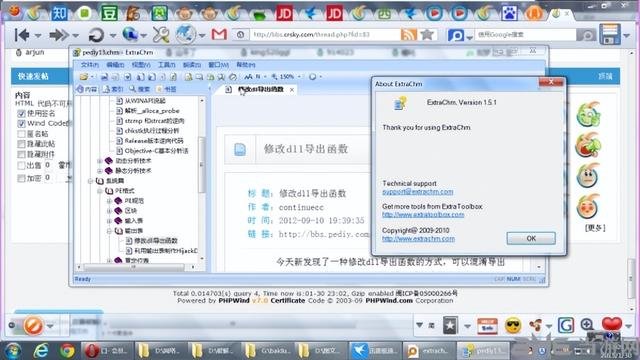Screen dimensions: 640x360
Task: Toggle the 使用签名 checkbox
Action: click(x=21, y=113)
